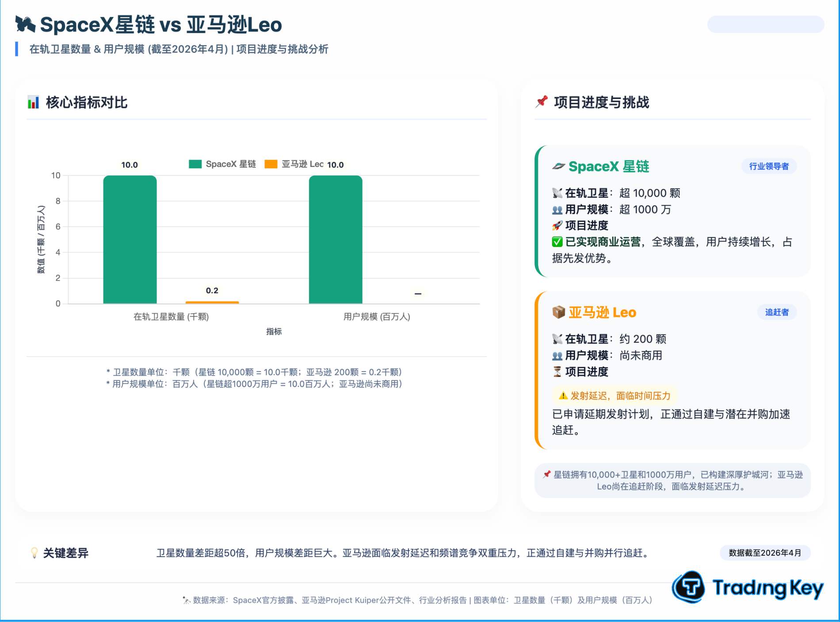Select the orange 亚马逊 Leo legend color swatch
Image resolution: width=840 pixels, height=622 pixels.
click(x=271, y=164)
